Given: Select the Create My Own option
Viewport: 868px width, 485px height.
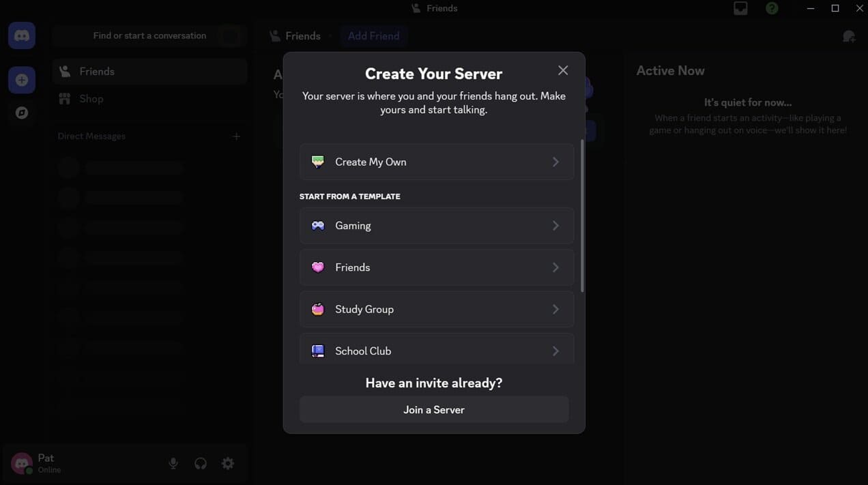Looking at the screenshot, I should (436, 162).
